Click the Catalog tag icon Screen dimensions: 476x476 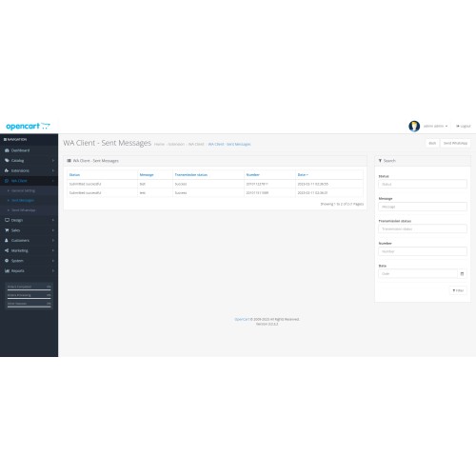click(x=7, y=161)
